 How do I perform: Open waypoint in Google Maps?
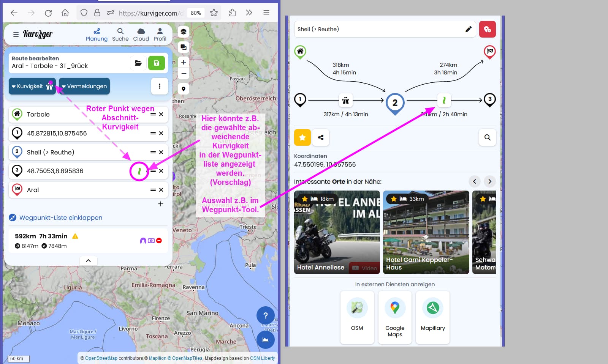[395, 317]
